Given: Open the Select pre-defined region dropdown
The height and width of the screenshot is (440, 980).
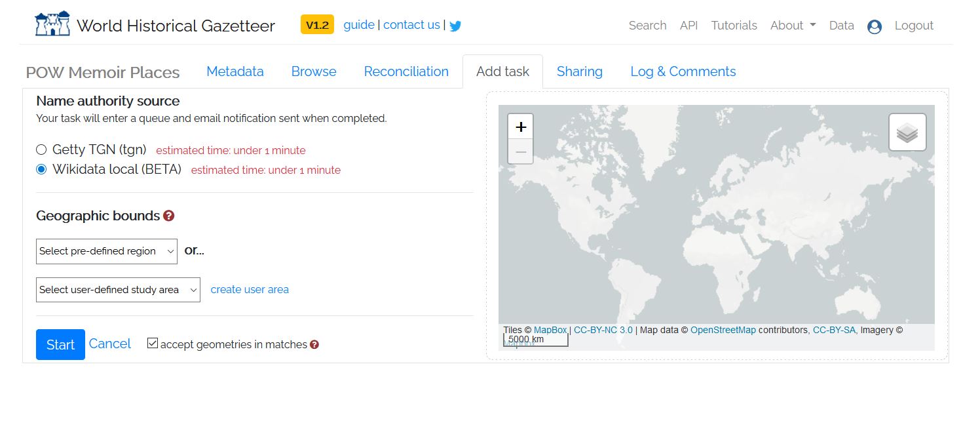Looking at the screenshot, I should (x=107, y=251).
